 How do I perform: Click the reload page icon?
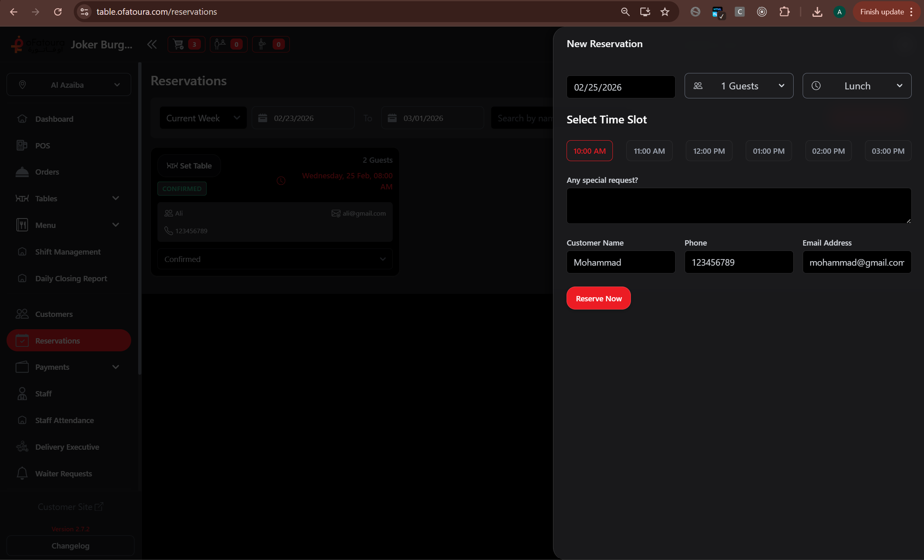pyautogui.click(x=58, y=12)
